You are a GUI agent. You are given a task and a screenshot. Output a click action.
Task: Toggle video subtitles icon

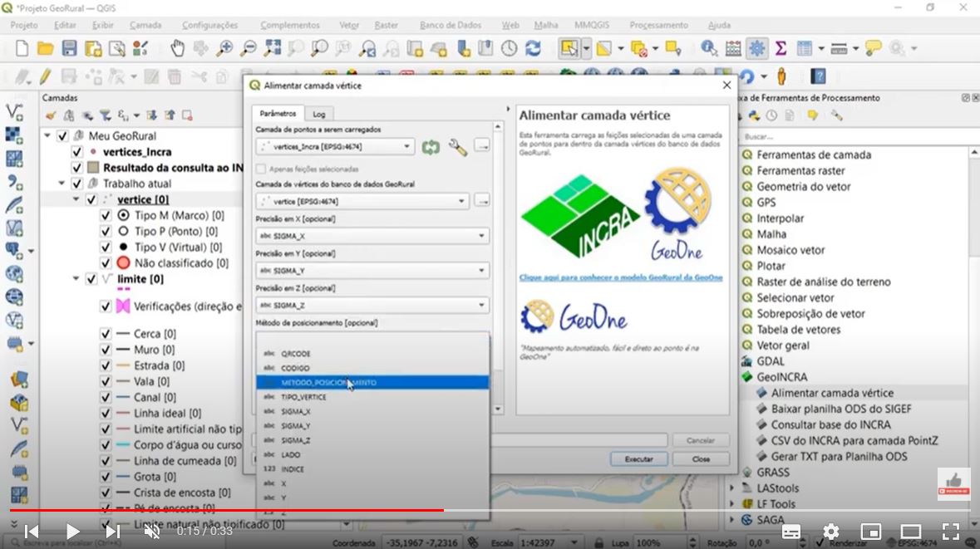791,532
